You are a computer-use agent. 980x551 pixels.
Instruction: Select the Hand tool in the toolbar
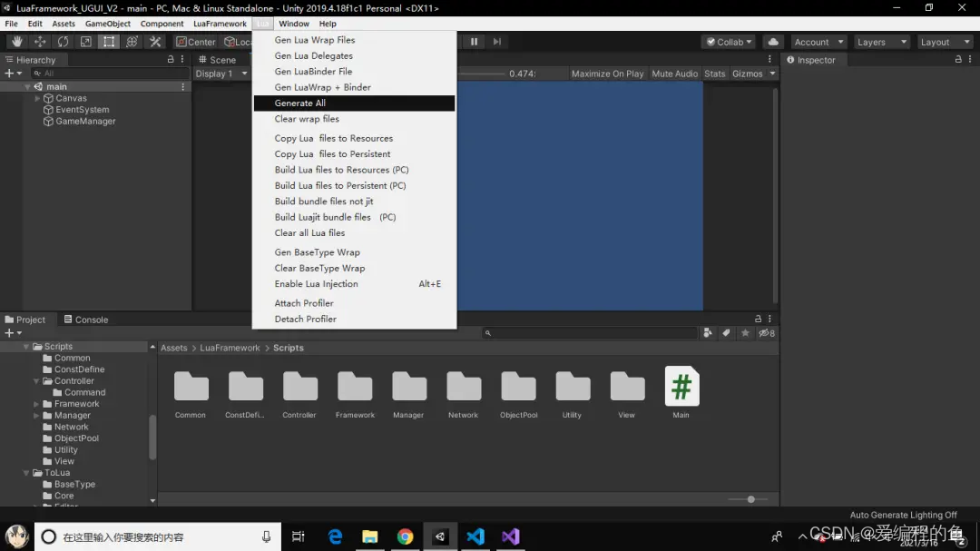tap(15, 41)
